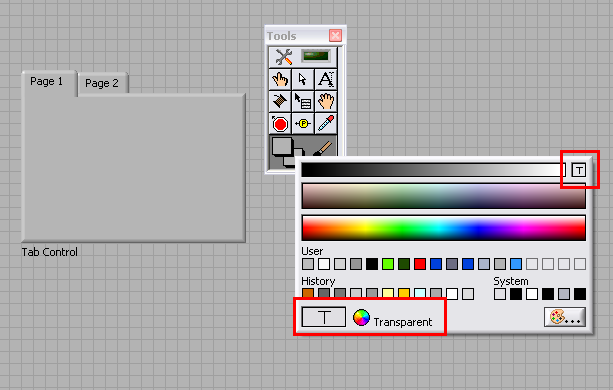Click the small T transparent box beside grayscale bar
613x390 pixels.
point(579,170)
